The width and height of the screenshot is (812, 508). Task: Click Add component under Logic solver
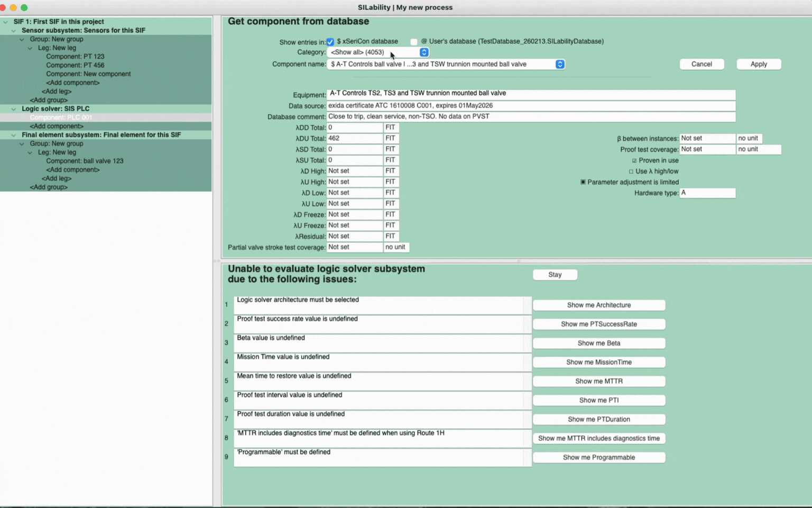57,126
